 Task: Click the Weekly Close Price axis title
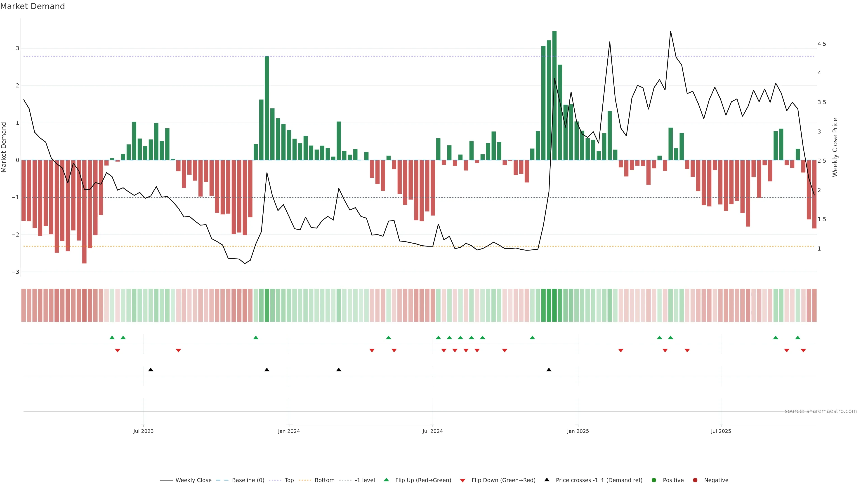(x=835, y=147)
